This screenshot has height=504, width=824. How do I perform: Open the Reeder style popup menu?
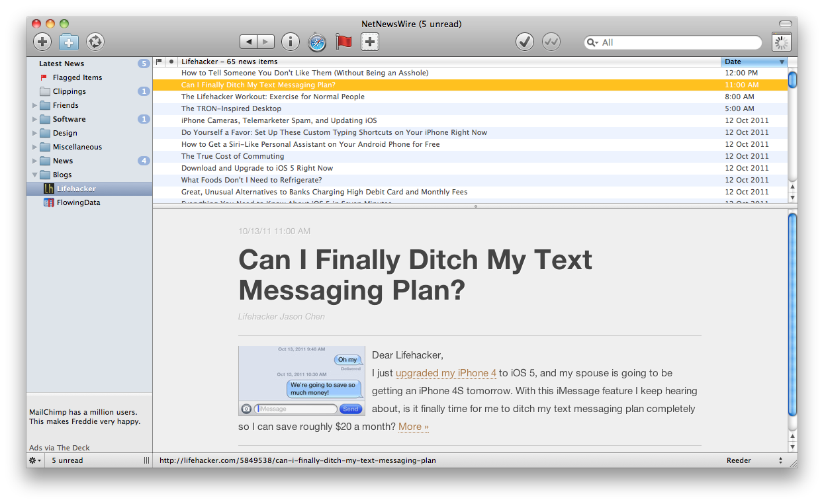(755, 460)
